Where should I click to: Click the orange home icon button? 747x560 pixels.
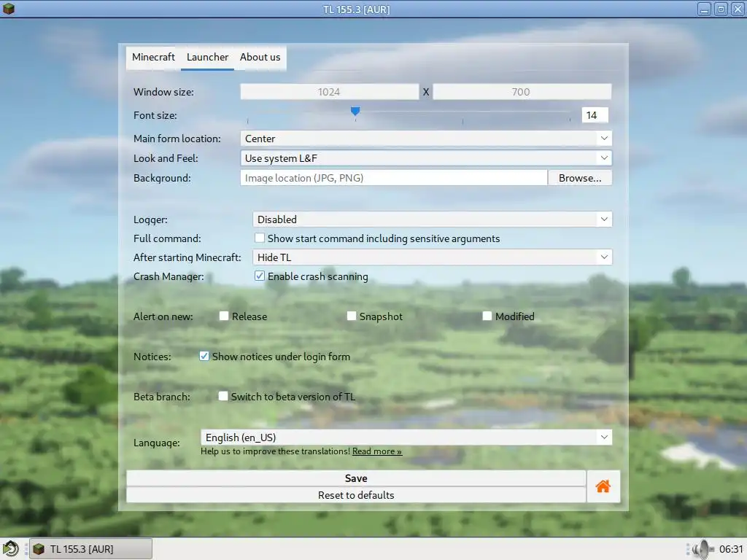click(x=603, y=486)
